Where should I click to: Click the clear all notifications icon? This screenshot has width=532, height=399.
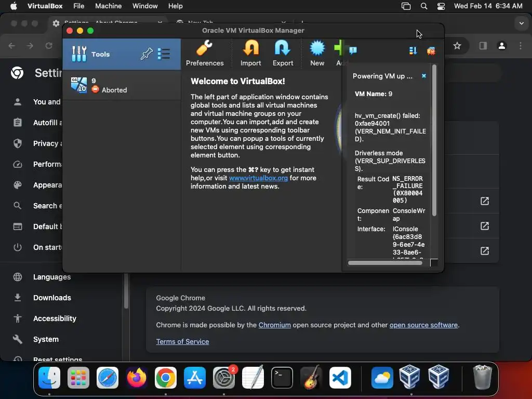[x=431, y=51]
